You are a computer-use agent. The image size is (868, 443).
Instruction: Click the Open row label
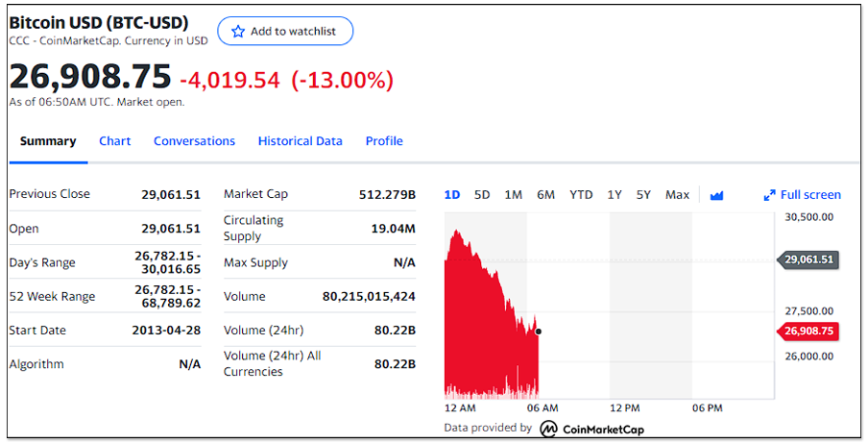pyautogui.click(x=24, y=229)
